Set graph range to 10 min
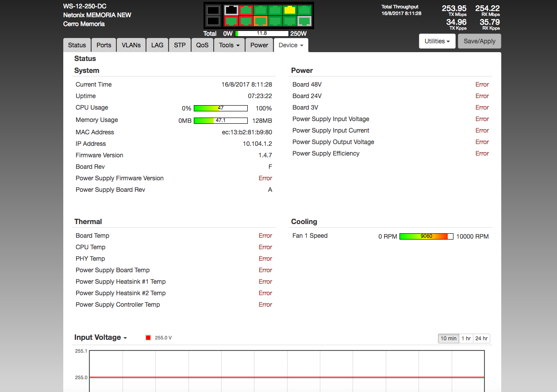Screen dimensions: 557x392 [448, 339]
